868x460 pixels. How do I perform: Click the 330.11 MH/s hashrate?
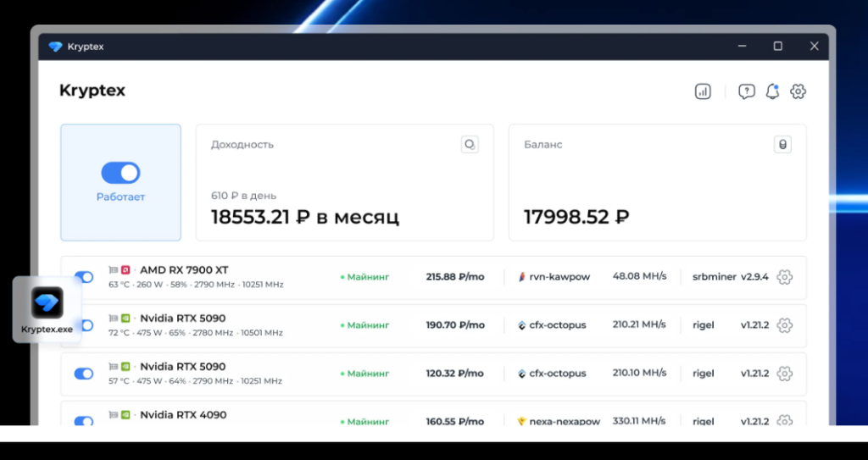[639, 421]
